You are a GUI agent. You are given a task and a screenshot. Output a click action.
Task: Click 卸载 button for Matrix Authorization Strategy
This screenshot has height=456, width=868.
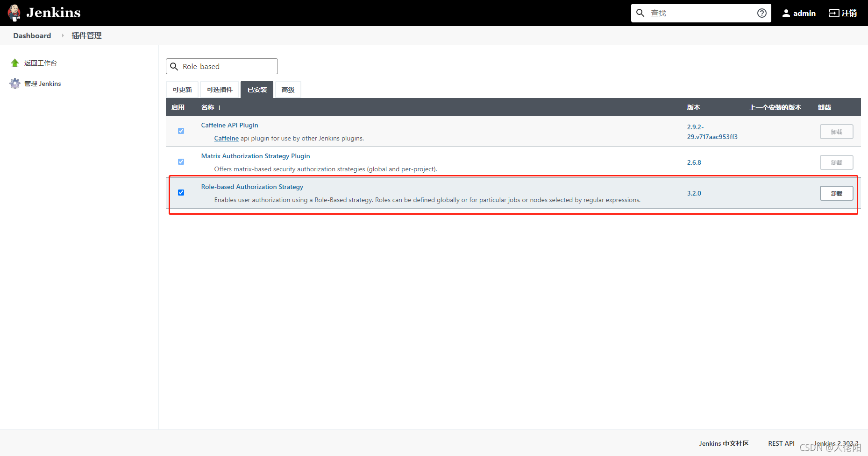tap(837, 162)
